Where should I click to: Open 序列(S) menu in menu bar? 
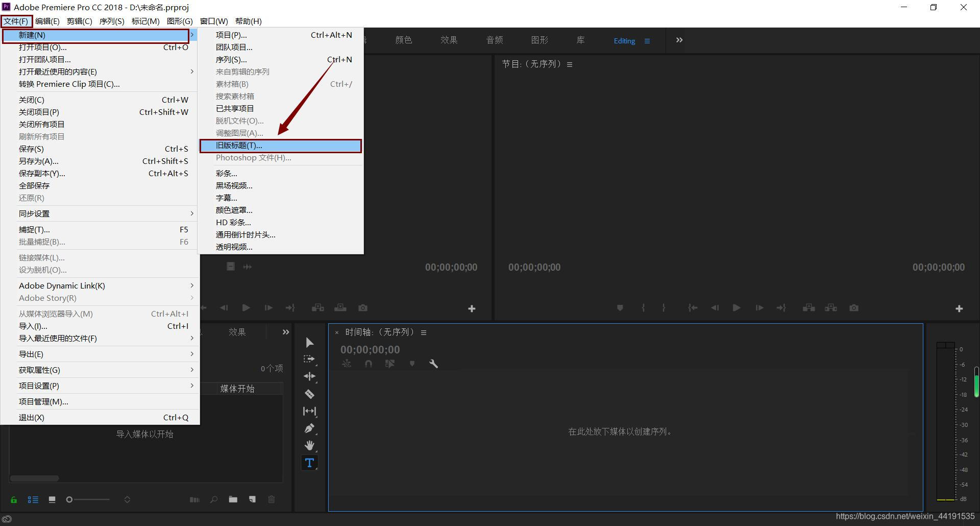(112, 21)
